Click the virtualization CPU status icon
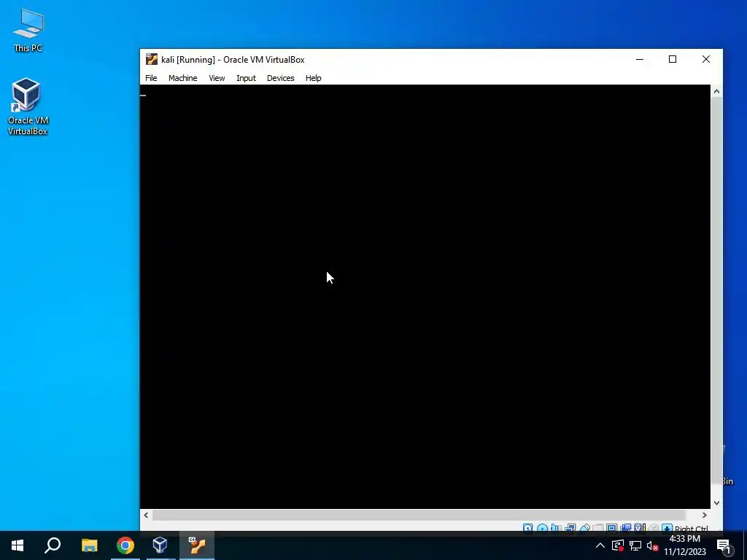This screenshot has height=560, width=747. coord(639,528)
